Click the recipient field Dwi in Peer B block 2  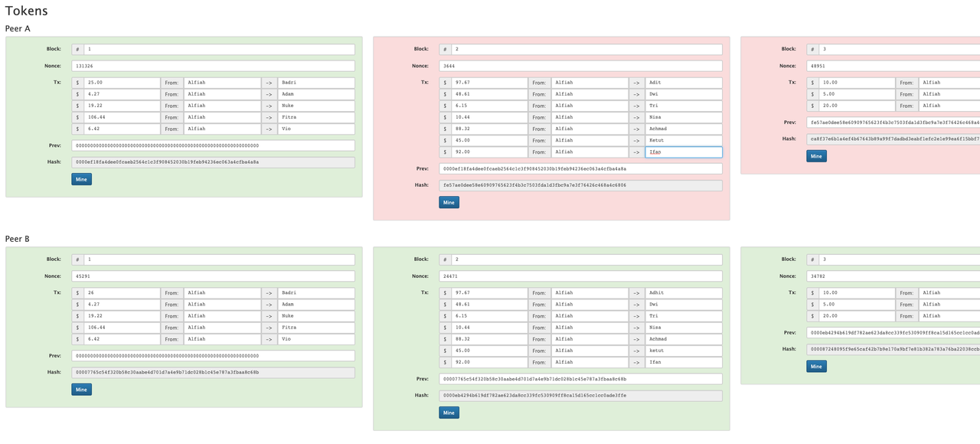point(684,305)
